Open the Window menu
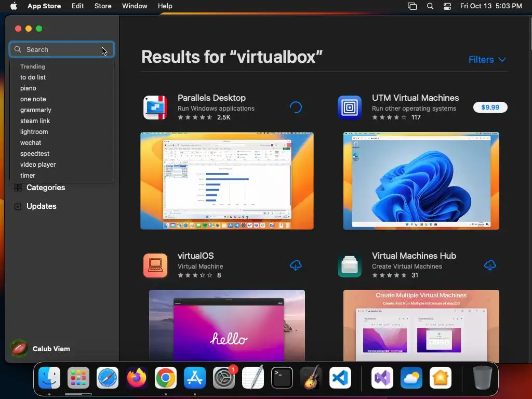This screenshot has width=532, height=399. [135, 6]
